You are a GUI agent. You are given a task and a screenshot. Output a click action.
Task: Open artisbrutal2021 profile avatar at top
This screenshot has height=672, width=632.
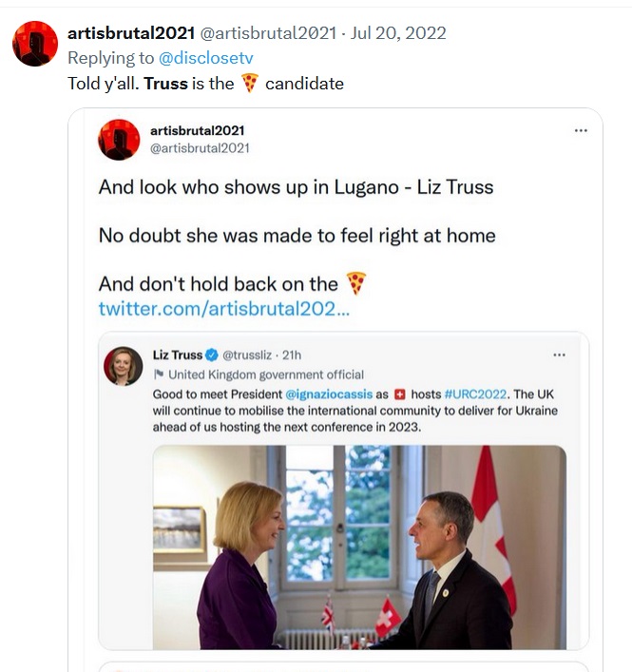35,44
